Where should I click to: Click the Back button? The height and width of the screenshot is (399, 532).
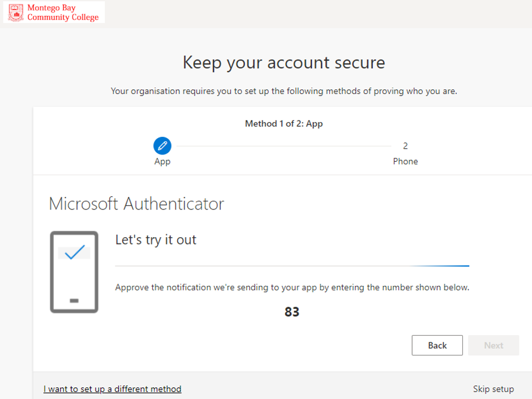click(x=437, y=345)
